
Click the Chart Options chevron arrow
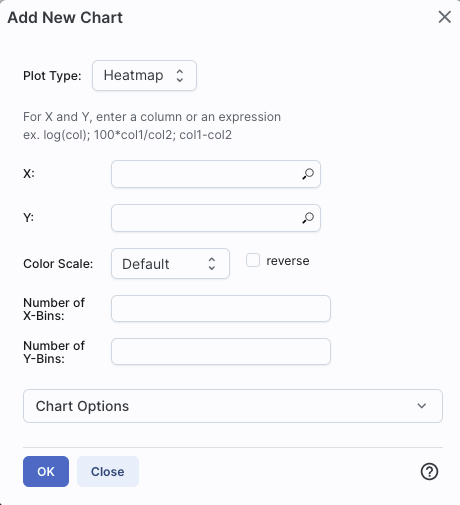[x=422, y=406]
